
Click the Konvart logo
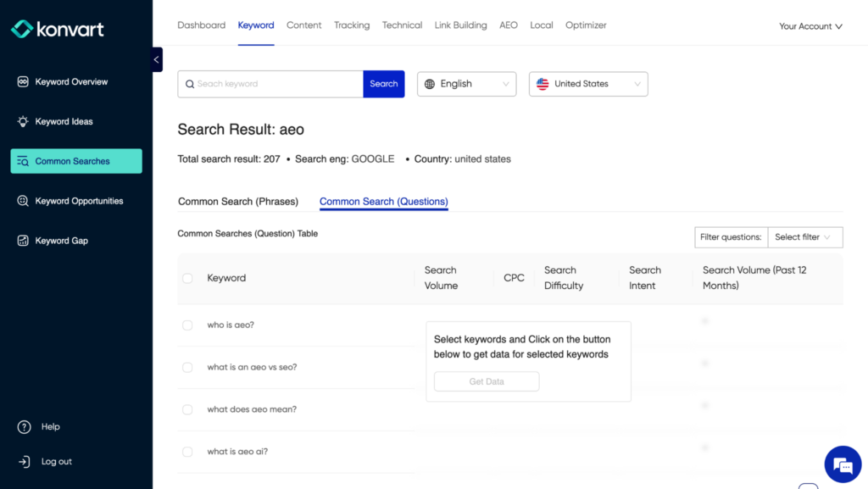[58, 29]
